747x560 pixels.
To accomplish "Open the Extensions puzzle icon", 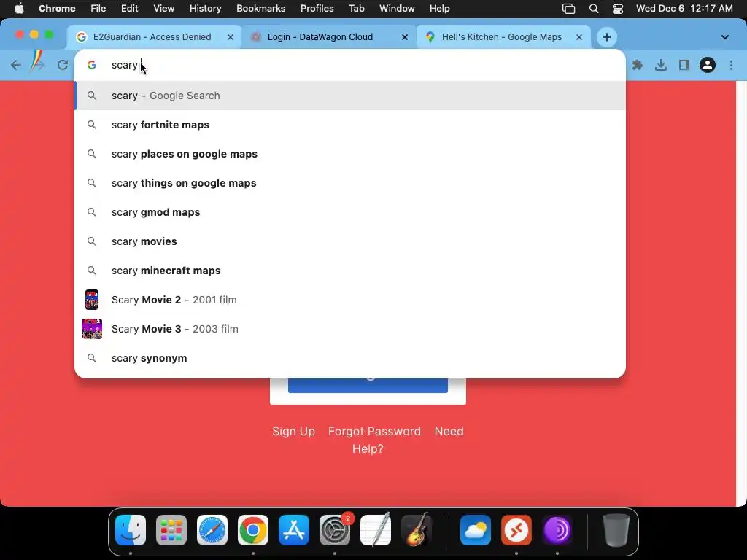I will [638, 65].
